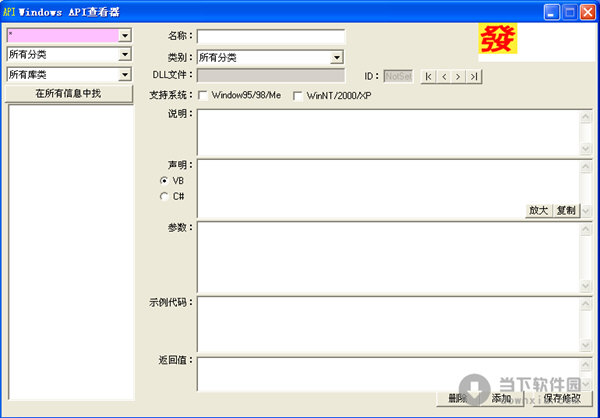
Task: Click the 放大 enlarge button
Action: [538, 210]
